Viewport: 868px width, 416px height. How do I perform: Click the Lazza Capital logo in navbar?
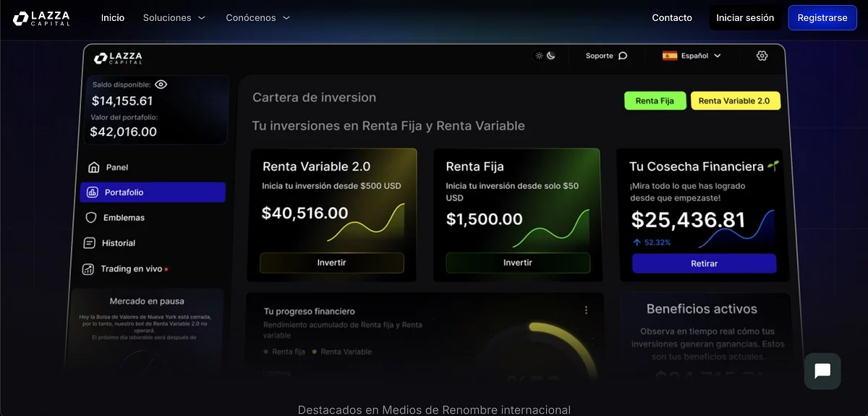pyautogui.click(x=42, y=18)
